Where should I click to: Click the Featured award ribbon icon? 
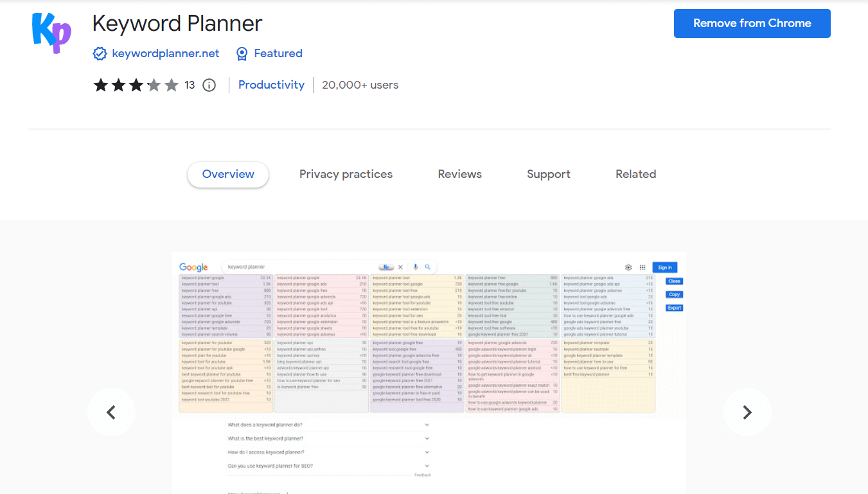coord(242,53)
